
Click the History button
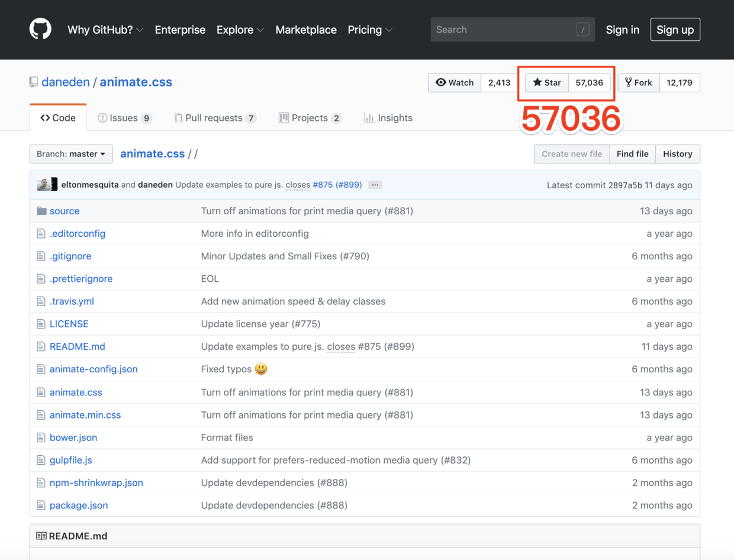[678, 154]
